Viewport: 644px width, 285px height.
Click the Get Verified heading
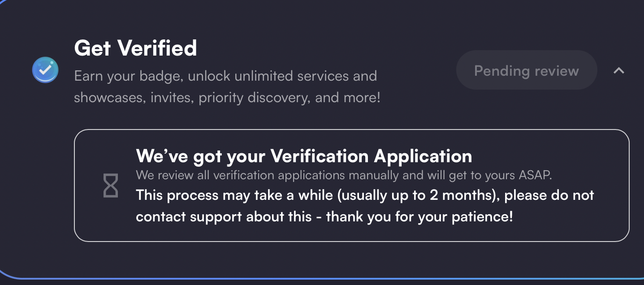point(135,48)
